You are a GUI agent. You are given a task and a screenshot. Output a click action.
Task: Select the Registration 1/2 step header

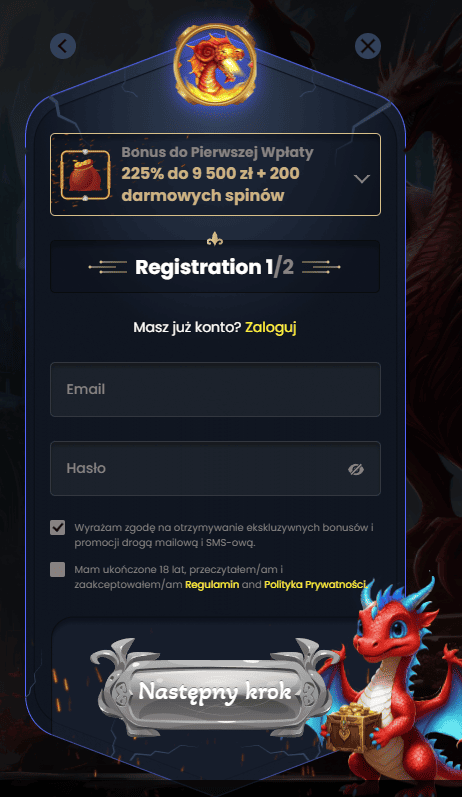pos(215,267)
